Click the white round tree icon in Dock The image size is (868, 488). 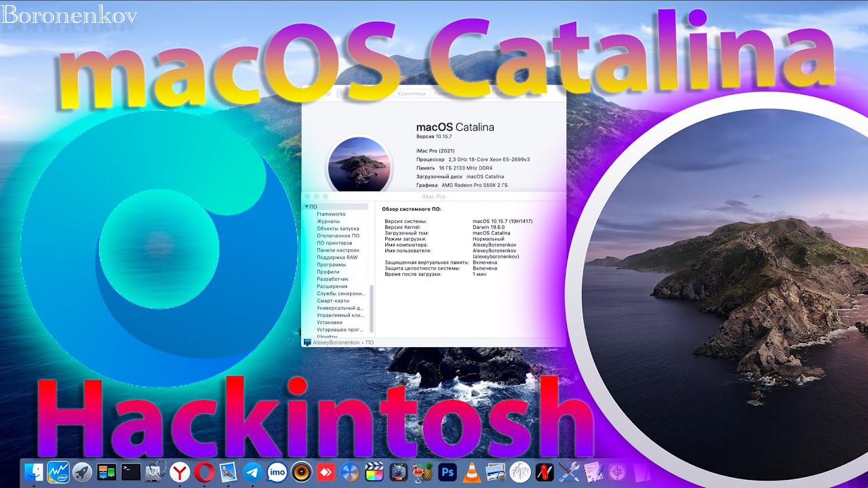(x=521, y=472)
